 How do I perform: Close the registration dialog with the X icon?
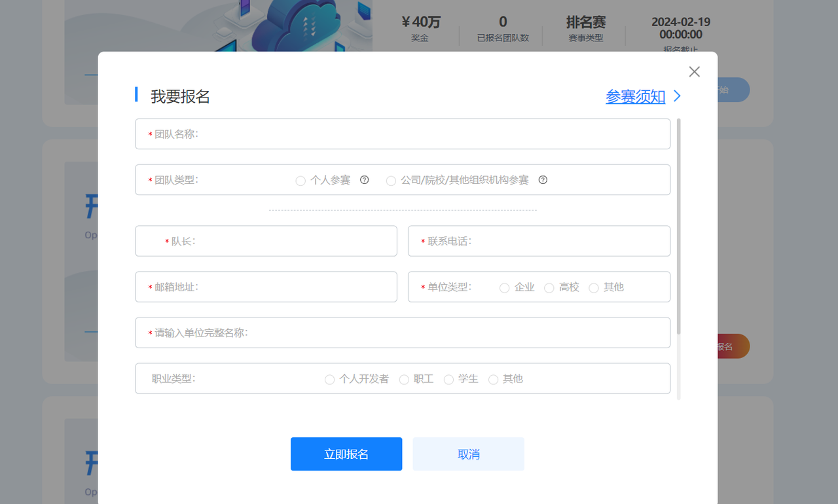click(x=695, y=72)
